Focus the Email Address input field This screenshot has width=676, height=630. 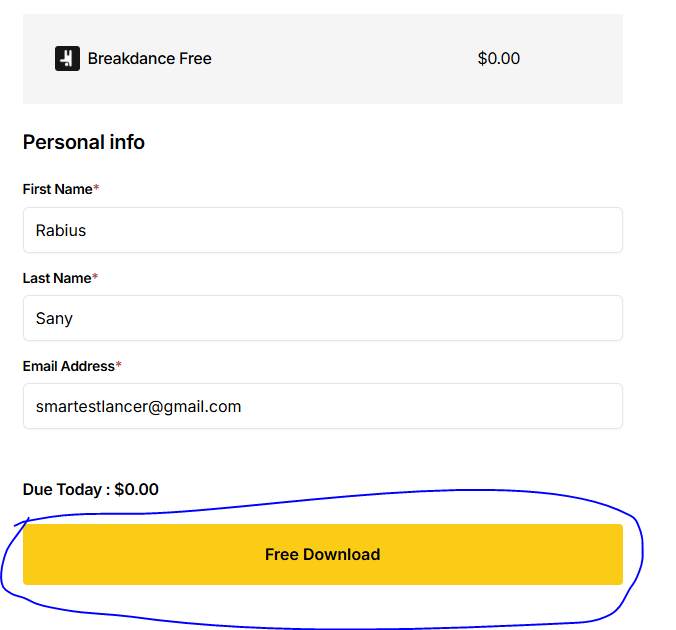pyautogui.click(x=323, y=406)
